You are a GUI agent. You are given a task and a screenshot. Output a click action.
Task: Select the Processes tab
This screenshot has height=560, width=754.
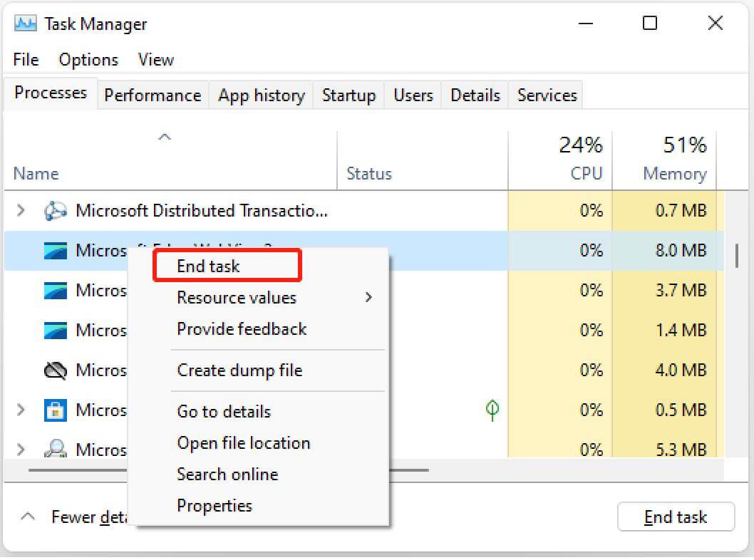[51, 93]
